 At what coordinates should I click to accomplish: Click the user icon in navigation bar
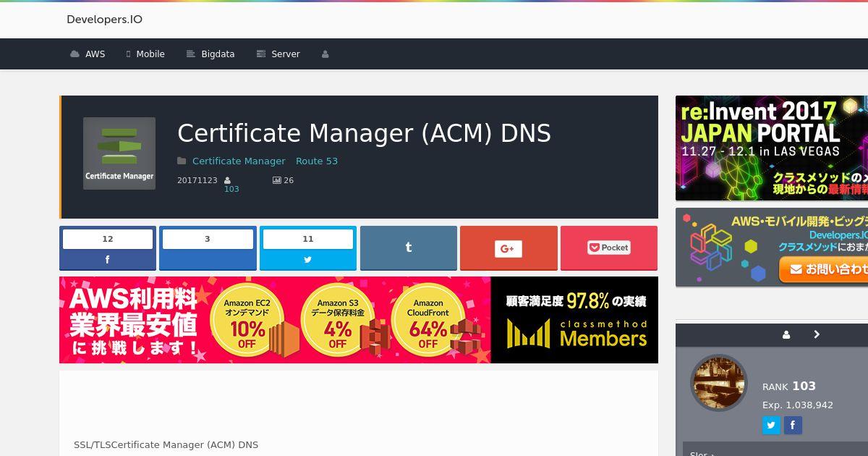325,54
